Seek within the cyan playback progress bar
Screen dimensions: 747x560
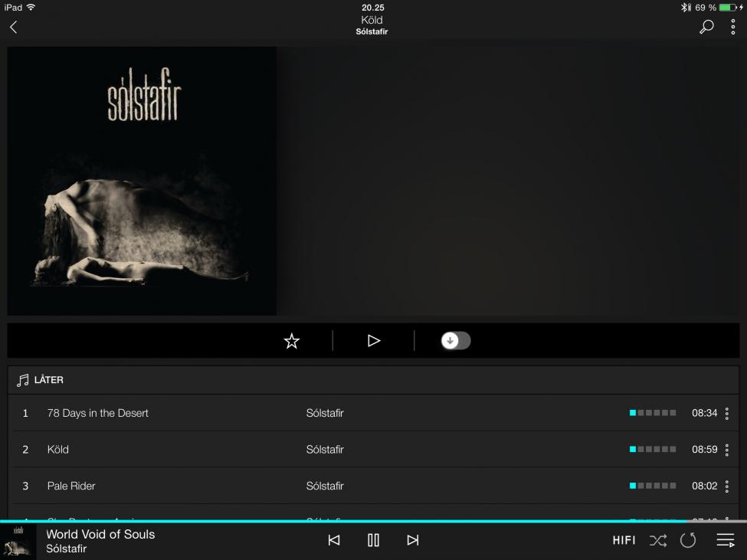pyautogui.click(x=374, y=522)
